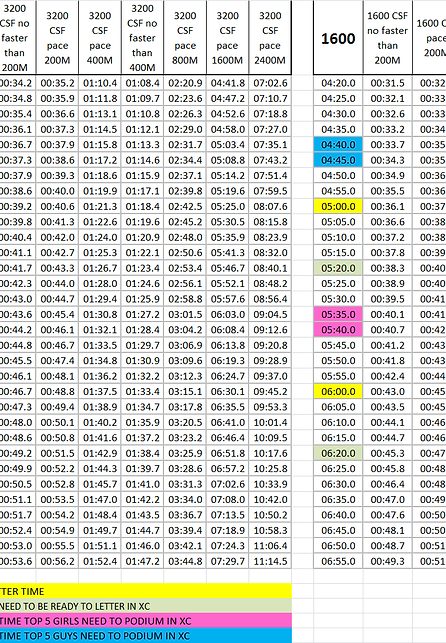The width and height of the screenshot is (446, 643).
Task: Select cell 06:03.0 in 1600M column
Action: pos(228,315)
